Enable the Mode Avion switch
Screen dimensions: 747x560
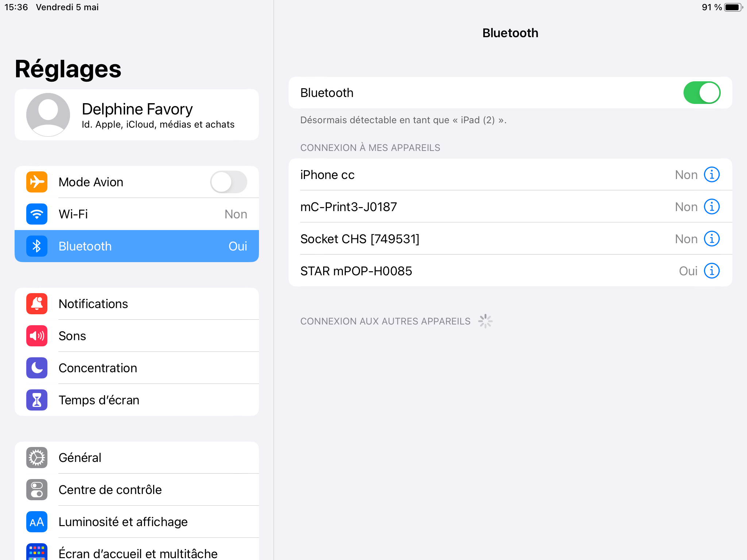228,182
